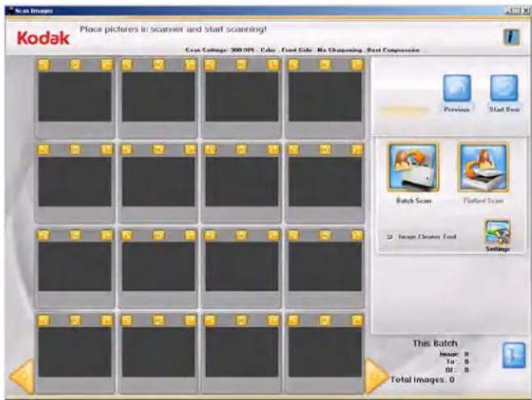Click the Settings label under the icon
Viewport: 532px width, 400px height.
point(498,249)
